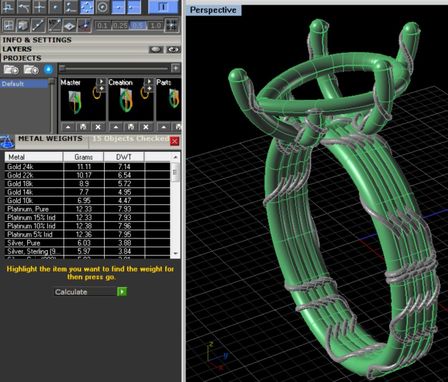Screen dimensions: 448x382
Task: Click the green go button beside Calculate
Action: 122,292
